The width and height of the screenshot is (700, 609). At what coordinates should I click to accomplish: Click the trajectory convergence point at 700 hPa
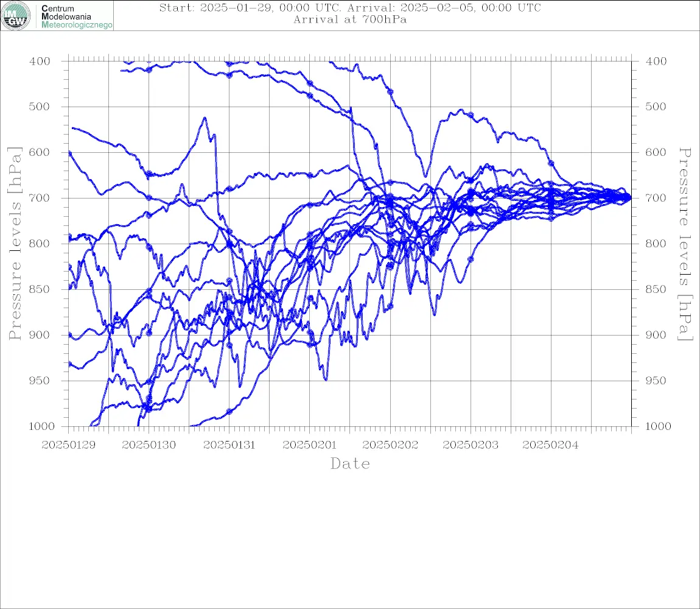coord(629,197)
